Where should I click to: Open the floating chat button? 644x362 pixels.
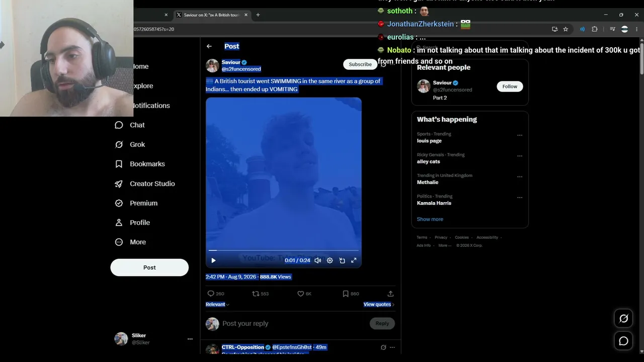tap(623, 341)
